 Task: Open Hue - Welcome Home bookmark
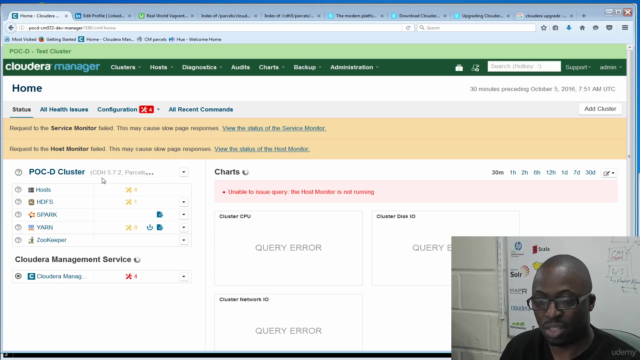(x=195, y=40)
